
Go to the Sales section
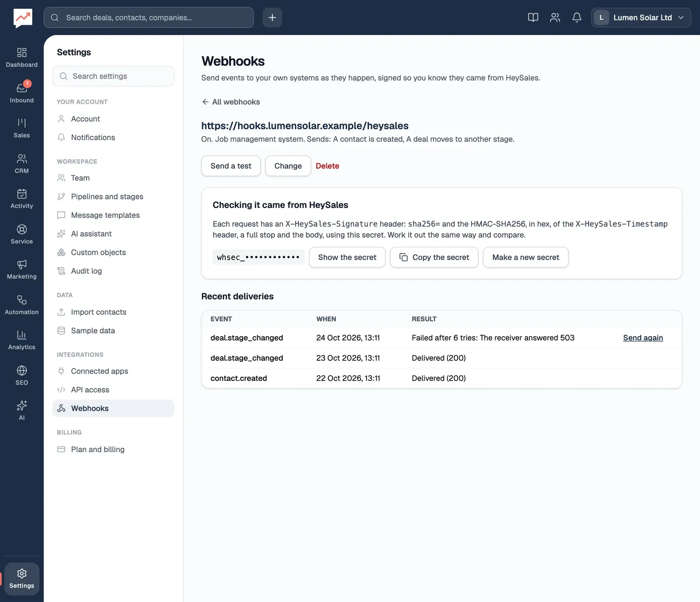click(21, 128)
